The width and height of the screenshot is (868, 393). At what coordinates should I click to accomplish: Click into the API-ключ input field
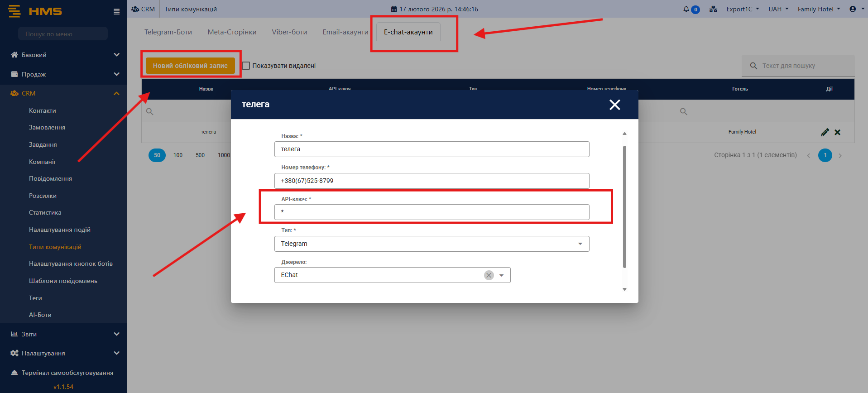432,212
